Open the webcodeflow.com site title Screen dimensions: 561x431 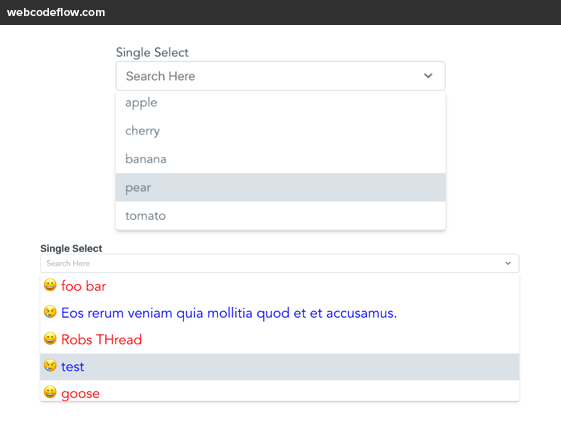(x=56, y=12)
